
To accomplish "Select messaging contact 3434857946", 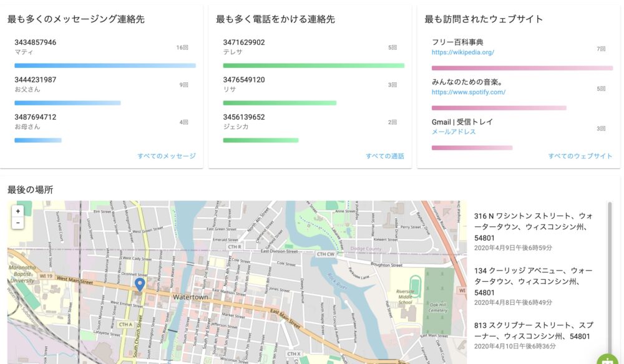I will (x=36, y=42).
